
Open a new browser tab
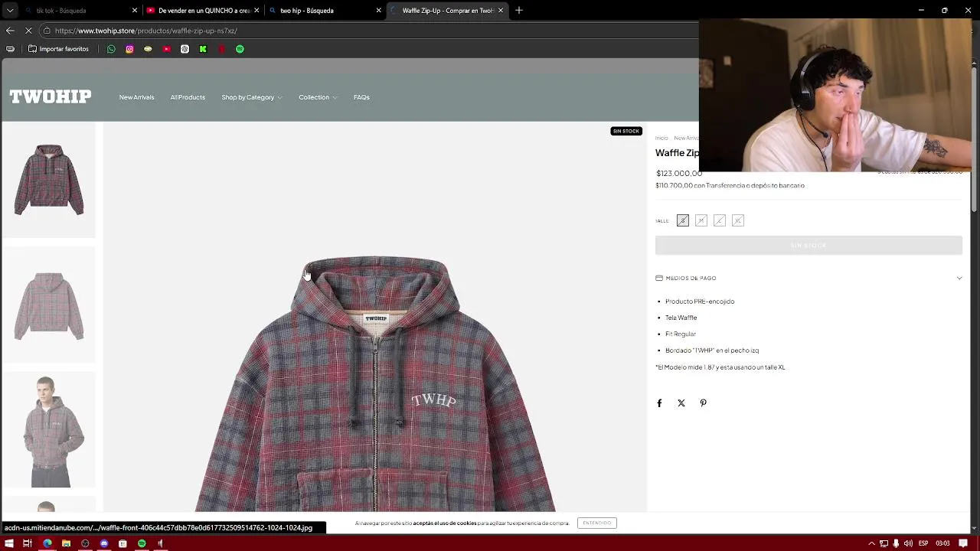pos(519,11)
